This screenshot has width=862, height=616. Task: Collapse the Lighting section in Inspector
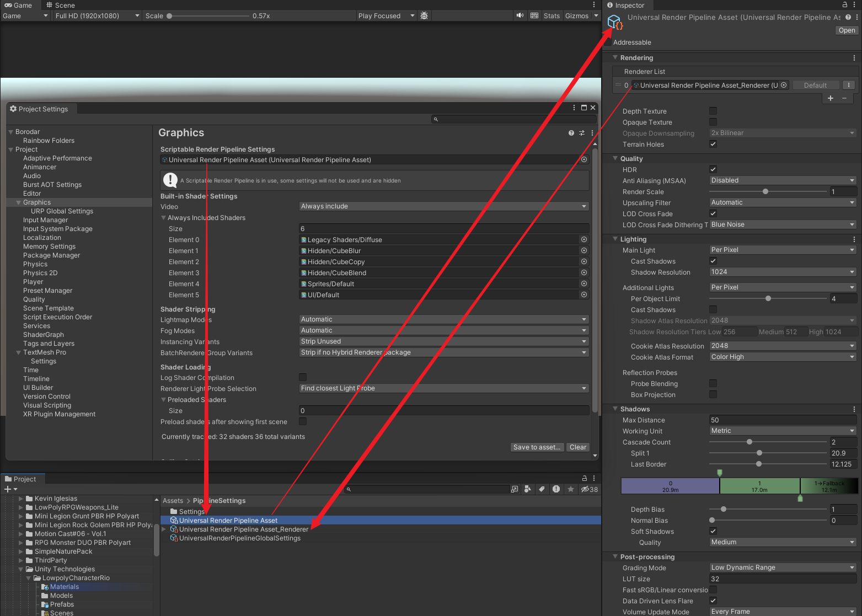tap(615, 239)
